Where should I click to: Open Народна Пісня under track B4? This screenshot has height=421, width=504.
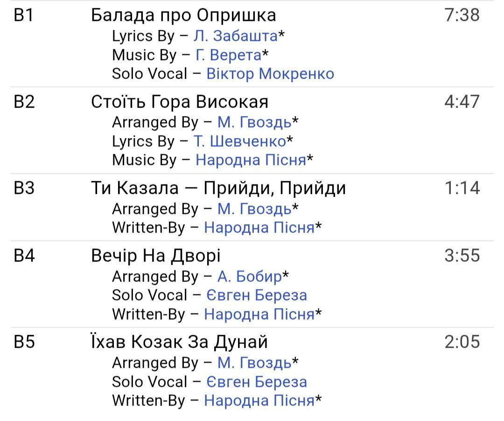point(259,314)
